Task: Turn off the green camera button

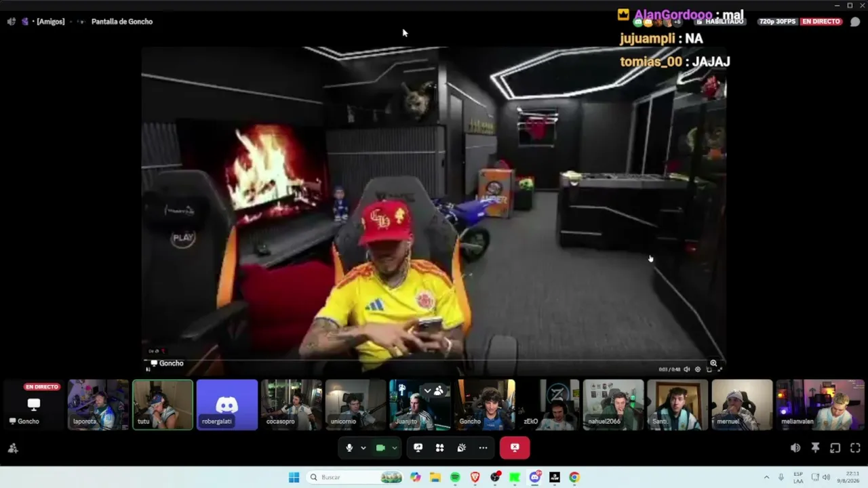Action: pos(380,448)
